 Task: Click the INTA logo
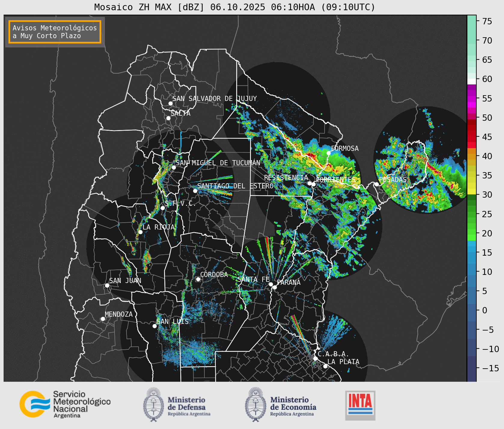(x=360, y=405)
